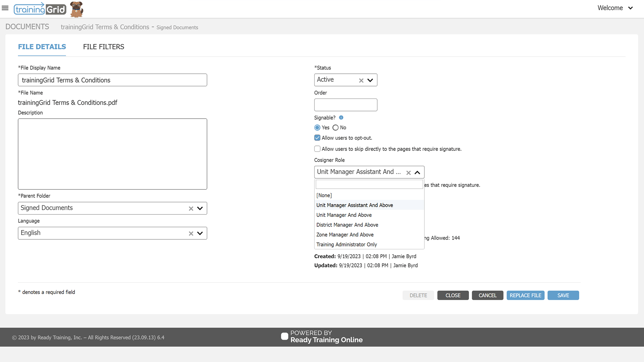Viewport: 644px width, 362px height.
Task: Click the SAVE button
Action: click(563, 295)
